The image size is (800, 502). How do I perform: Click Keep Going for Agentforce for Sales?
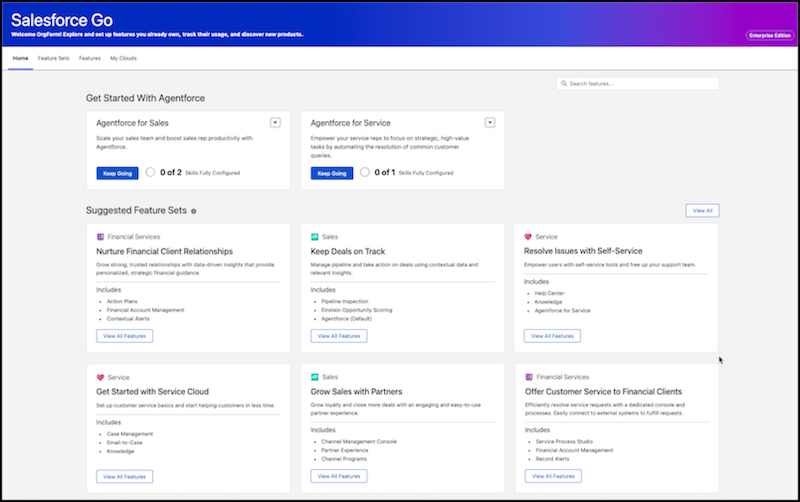(x=117, y=173)
